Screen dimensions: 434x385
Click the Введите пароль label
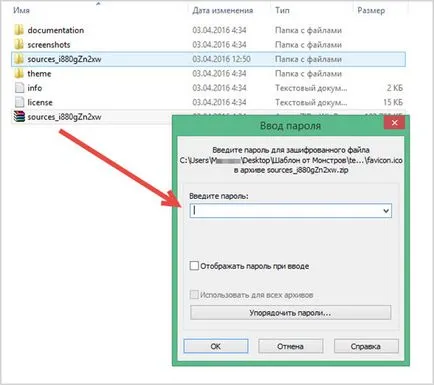[219, 196]
